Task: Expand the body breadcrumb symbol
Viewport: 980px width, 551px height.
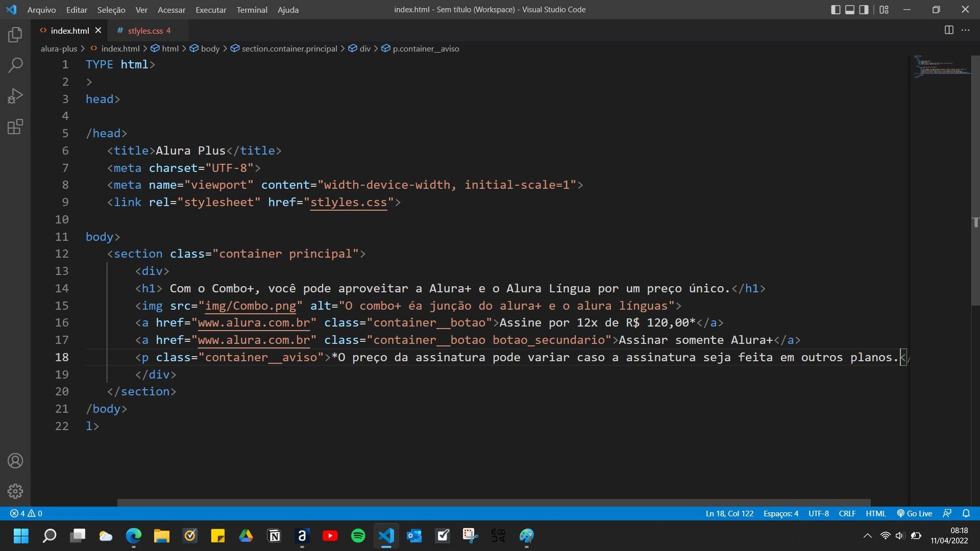Action: click(205, 48)
